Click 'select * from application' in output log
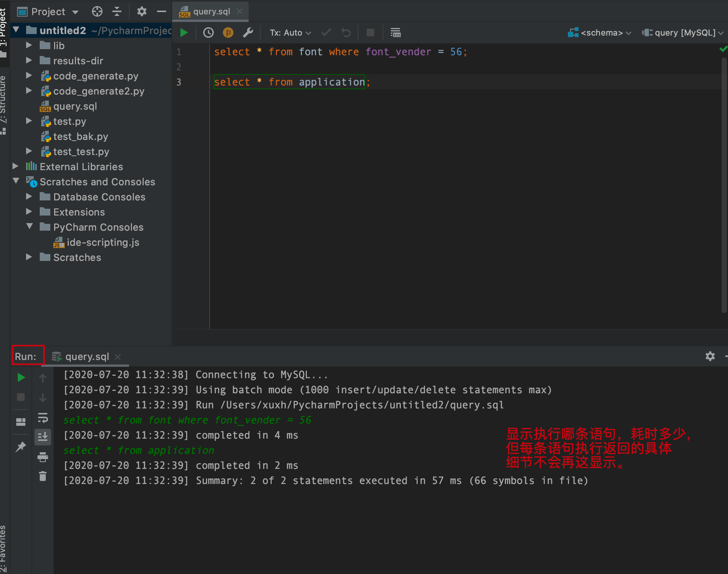 [x=138, y=450]
